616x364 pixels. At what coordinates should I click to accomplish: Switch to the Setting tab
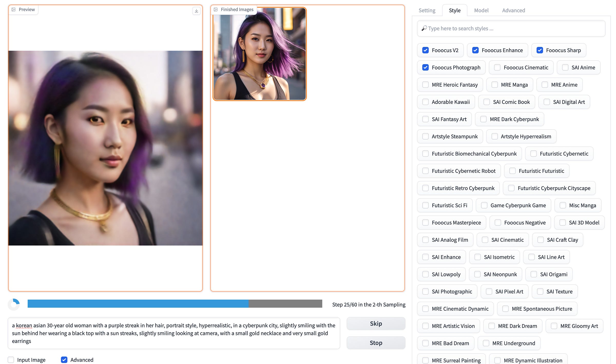tap(427, 11)
